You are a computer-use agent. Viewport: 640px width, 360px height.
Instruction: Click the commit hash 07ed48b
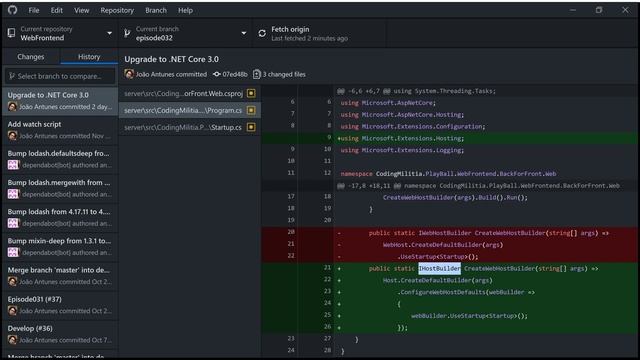(235, 74)
